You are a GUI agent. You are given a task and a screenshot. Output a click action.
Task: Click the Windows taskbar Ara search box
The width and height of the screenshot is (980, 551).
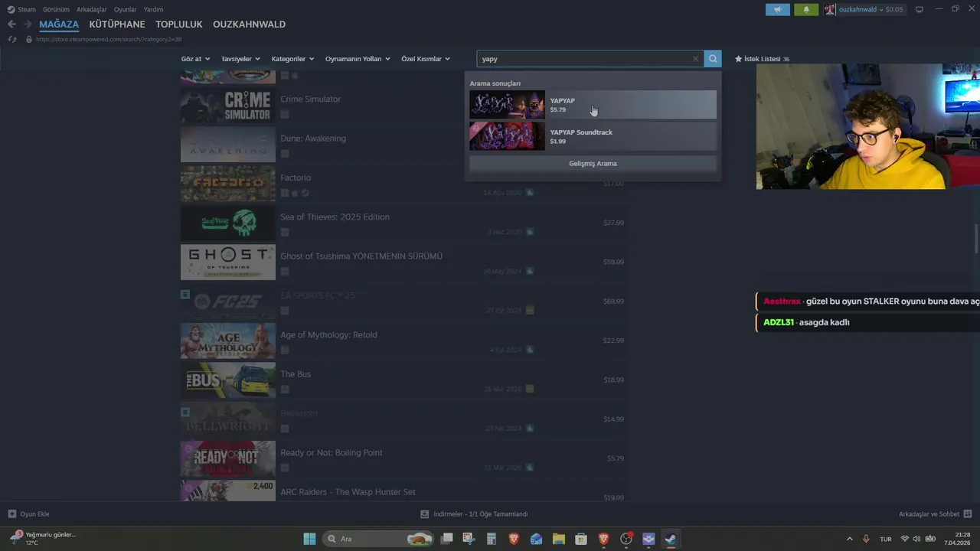click(x=377, y=539)
